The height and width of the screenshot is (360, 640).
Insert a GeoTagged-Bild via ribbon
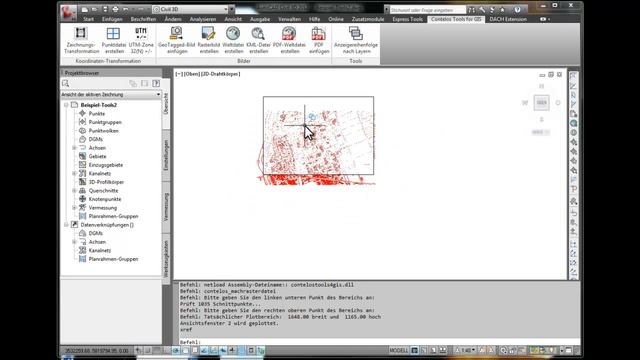pyautogui.click(x=177, y=40)
